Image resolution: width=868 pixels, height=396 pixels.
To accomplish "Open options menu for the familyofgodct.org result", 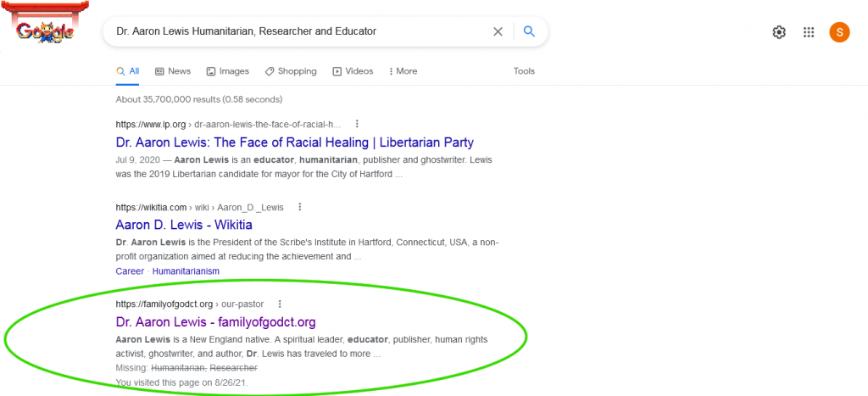I will click(280, 304).
